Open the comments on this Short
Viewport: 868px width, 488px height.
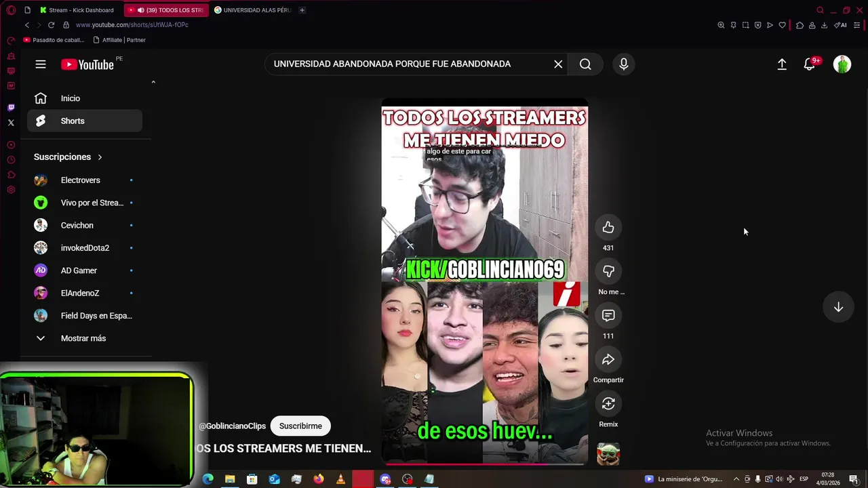tap(608, 316)
